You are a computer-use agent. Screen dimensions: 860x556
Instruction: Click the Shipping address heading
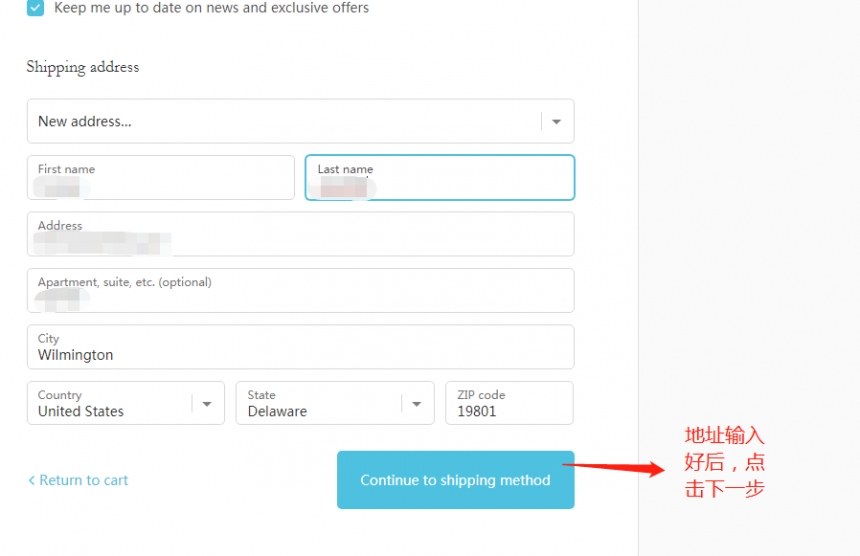click(83, 67)
